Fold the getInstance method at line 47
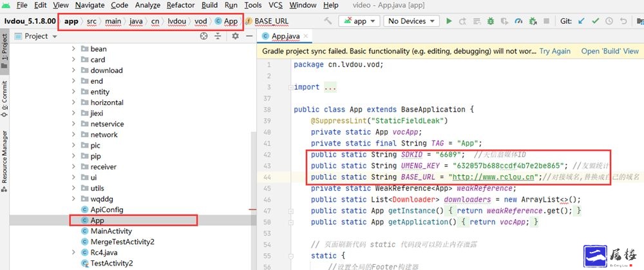This screenshot has width=644, height=270. (x=291, y=211)
